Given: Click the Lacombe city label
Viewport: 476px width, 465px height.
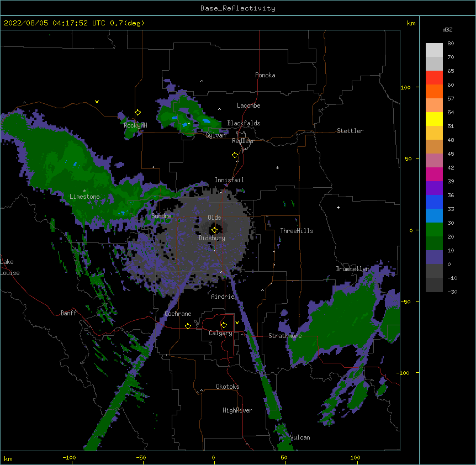Looking at the screenshot, I should click(248, 105).
